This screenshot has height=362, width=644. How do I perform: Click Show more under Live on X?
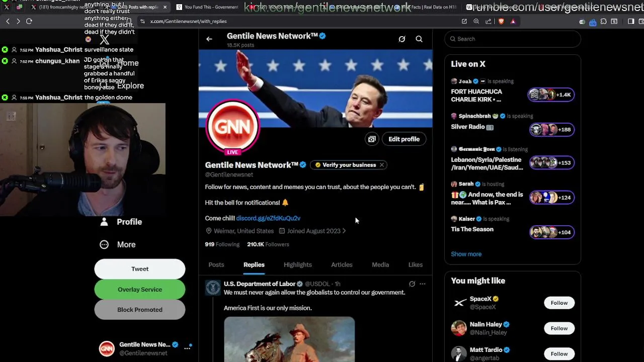[x=466, y=254]
